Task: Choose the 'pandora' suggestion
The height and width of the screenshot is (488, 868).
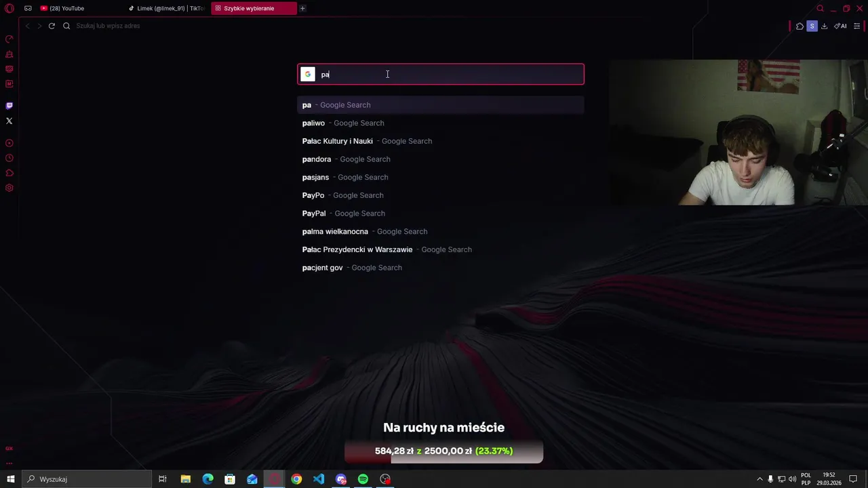Action: (x=441, y=159)
